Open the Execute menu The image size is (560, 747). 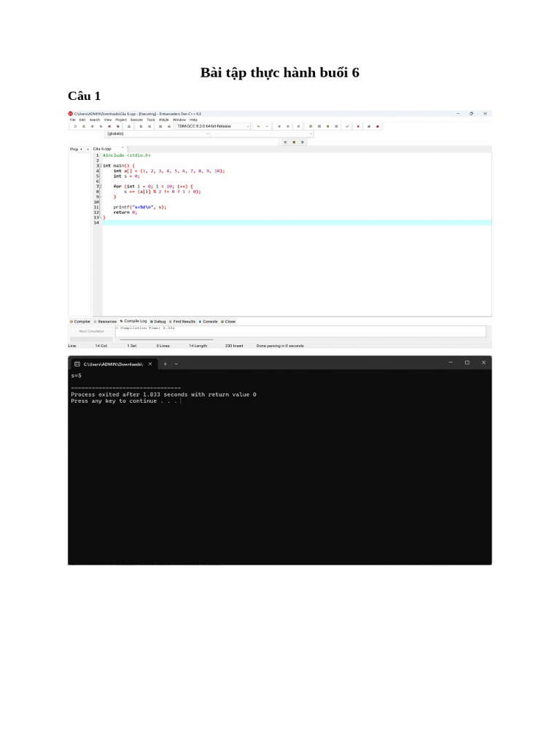pos(136,120)
